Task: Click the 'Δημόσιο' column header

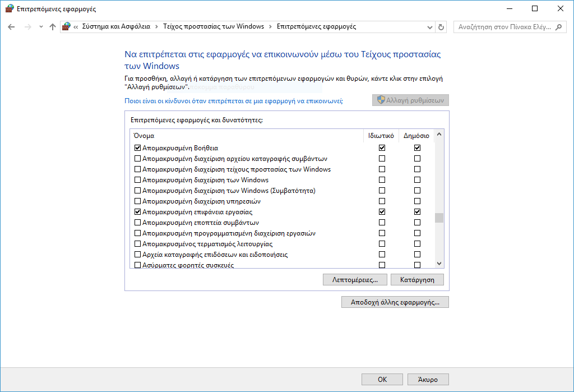Action: pyautogui.click(x=416, y=136)
